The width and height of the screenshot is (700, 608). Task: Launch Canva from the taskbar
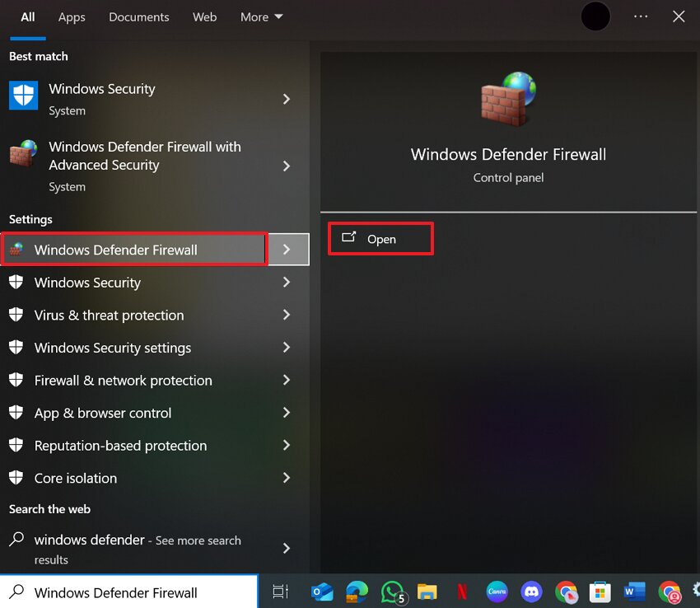point(497,592)
